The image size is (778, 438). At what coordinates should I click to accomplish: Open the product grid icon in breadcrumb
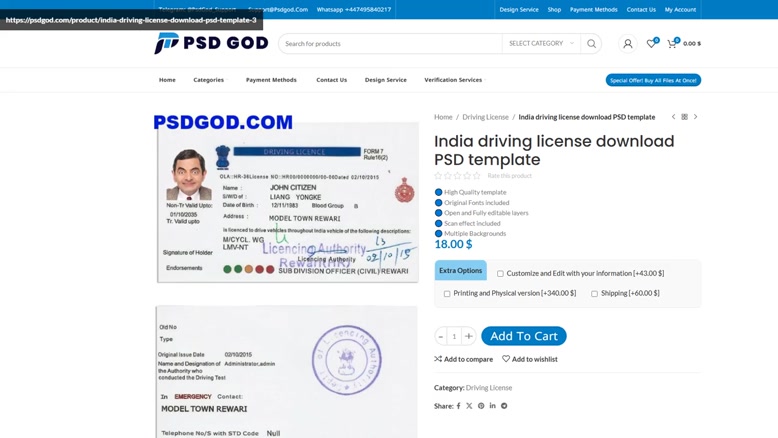coord(684,117)
